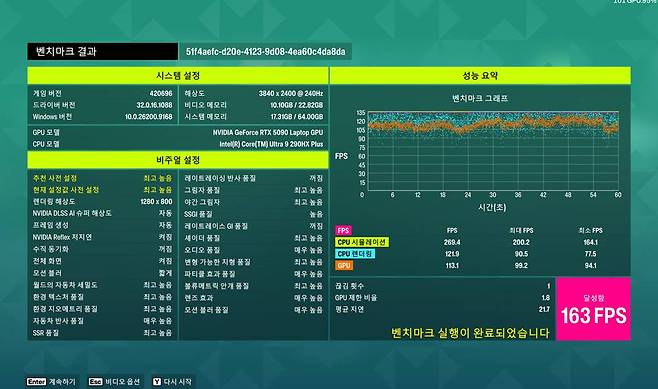Click the SSR 품질 row
The width and height of the screenshot is (658, 389).
point(102,333)
